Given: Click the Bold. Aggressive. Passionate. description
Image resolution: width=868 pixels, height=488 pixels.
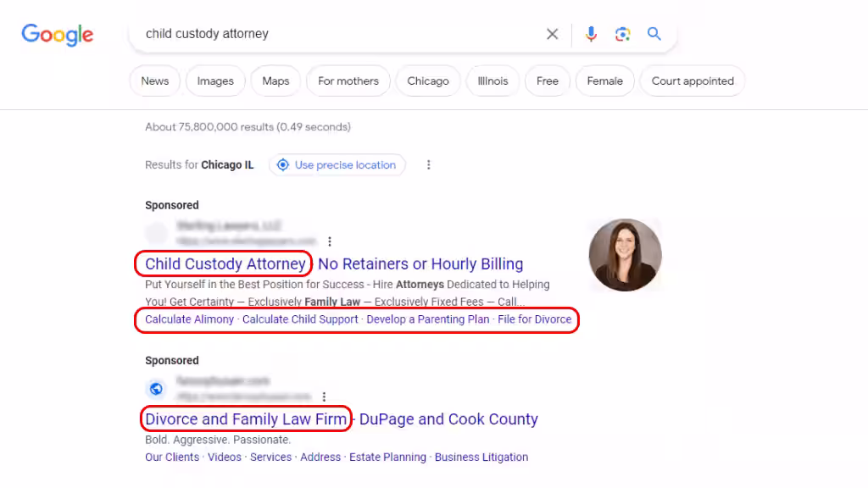Looking at the screenshot, I should (x=218, y=440).
